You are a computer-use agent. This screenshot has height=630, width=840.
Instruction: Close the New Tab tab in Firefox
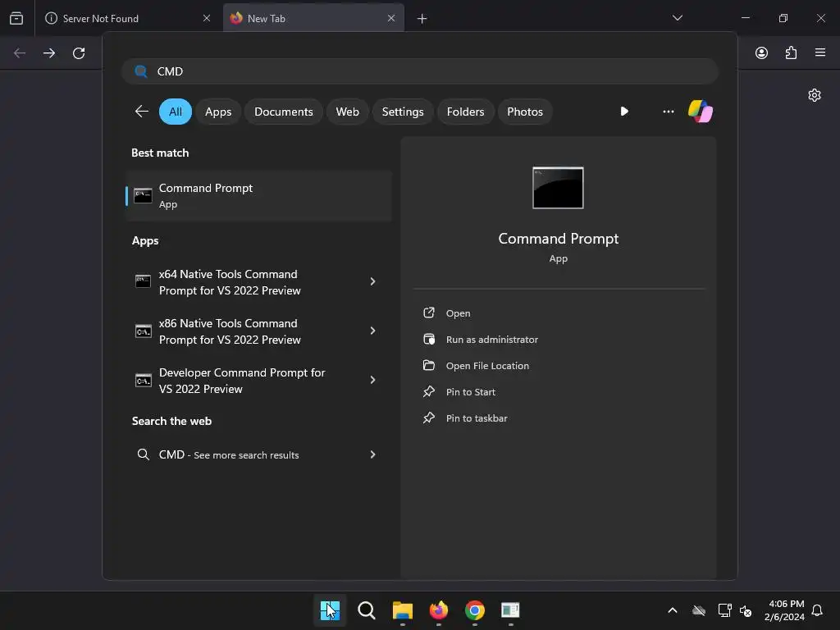click(391, 18)
